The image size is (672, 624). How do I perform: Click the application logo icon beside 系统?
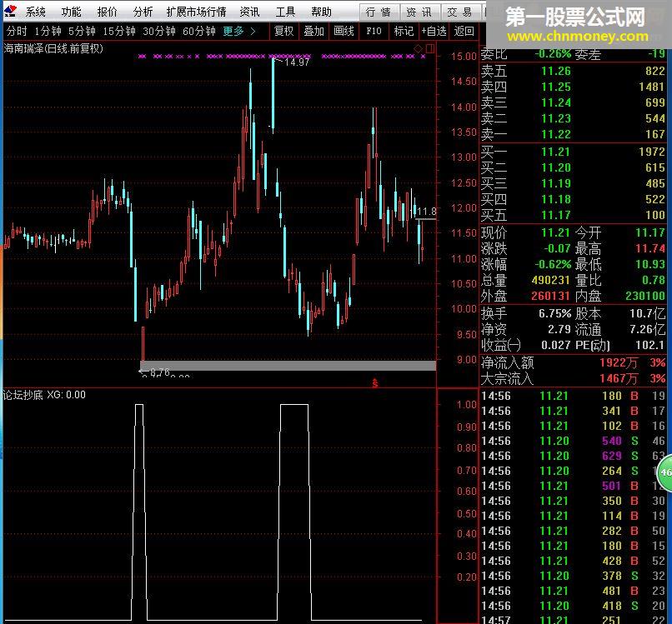(x=10, y=11)
